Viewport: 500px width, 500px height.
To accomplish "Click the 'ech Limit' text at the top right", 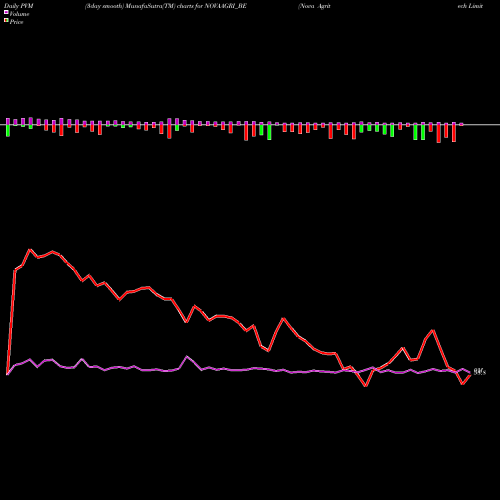I will [470, 6].
